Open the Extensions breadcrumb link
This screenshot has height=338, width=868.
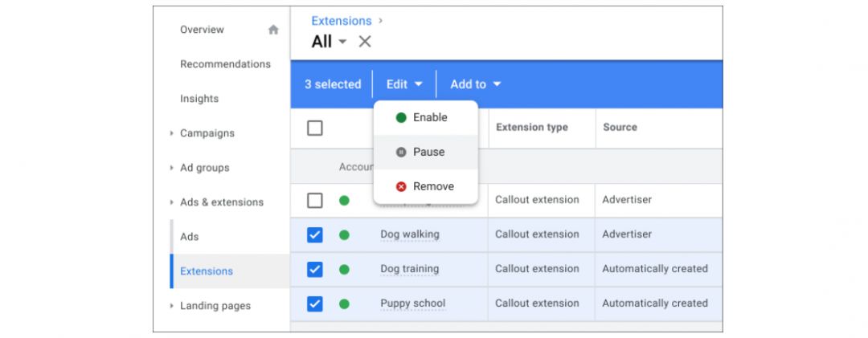pyautogui.click(x=342, y=21)
